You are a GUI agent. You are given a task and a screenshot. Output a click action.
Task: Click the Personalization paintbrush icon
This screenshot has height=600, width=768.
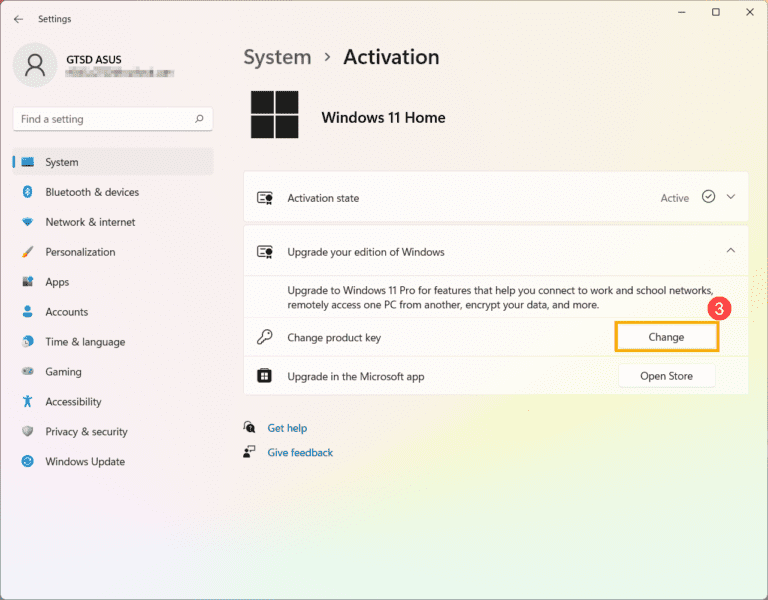click(28, 252)
